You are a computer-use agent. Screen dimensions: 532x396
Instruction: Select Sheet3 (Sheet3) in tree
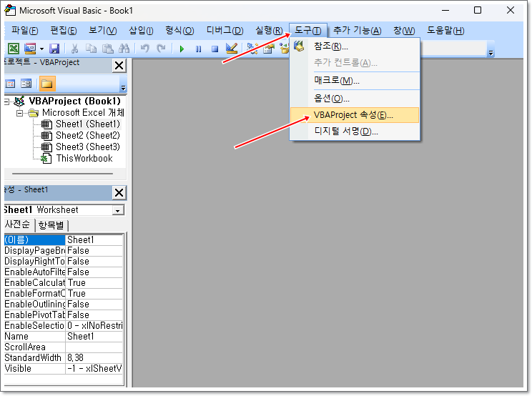click(88, 147)
